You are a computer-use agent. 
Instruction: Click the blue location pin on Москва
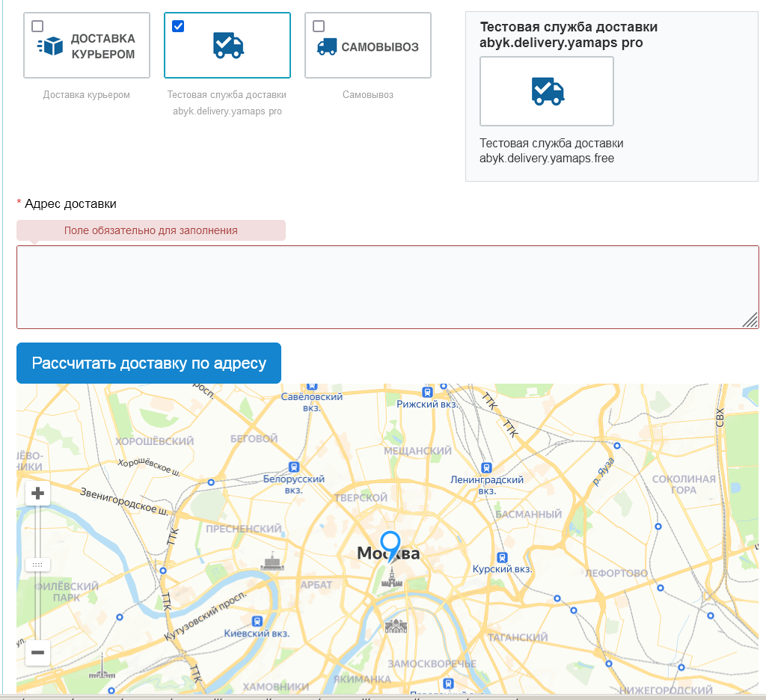[x=390, y=544]
